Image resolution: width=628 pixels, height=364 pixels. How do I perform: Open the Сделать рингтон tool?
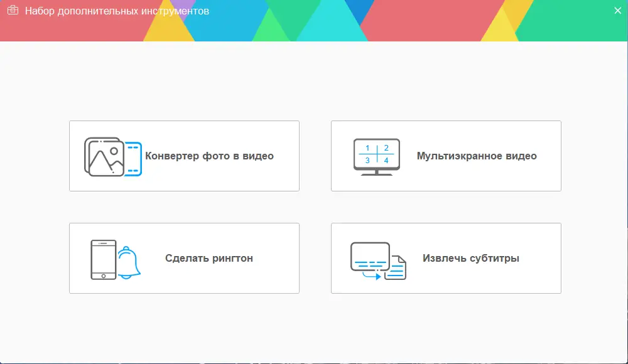click(184, 258)
